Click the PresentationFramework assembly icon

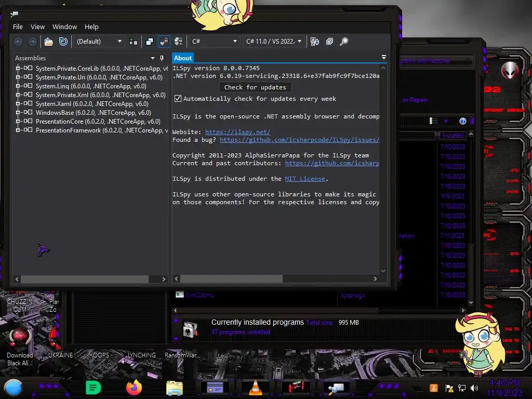click(28, 130)
